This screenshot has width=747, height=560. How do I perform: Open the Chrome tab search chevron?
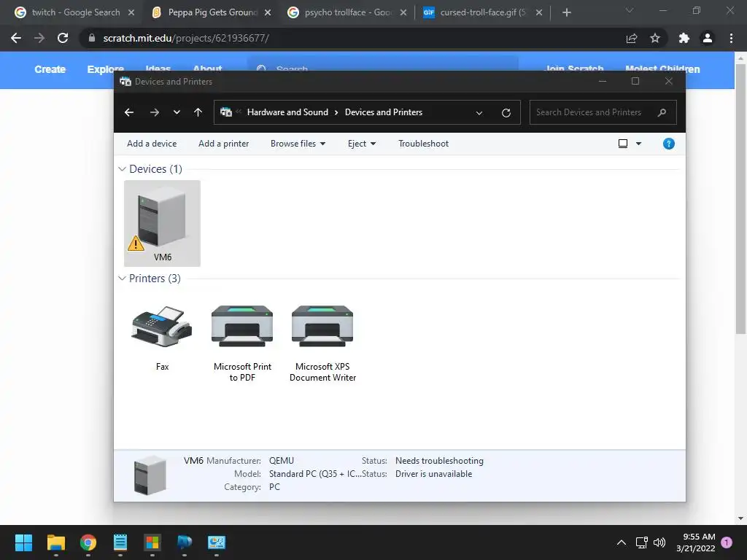coord(630,10)
